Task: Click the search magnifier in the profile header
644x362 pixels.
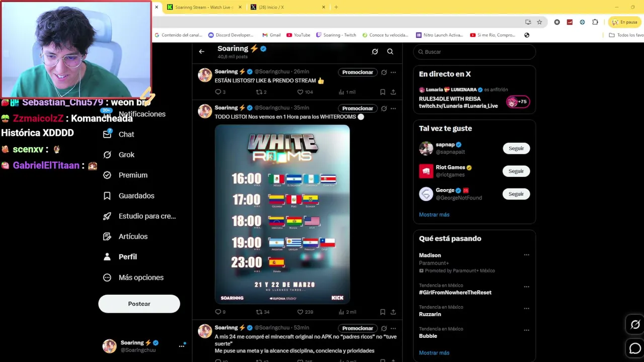Action: click(x=390, y=51)
